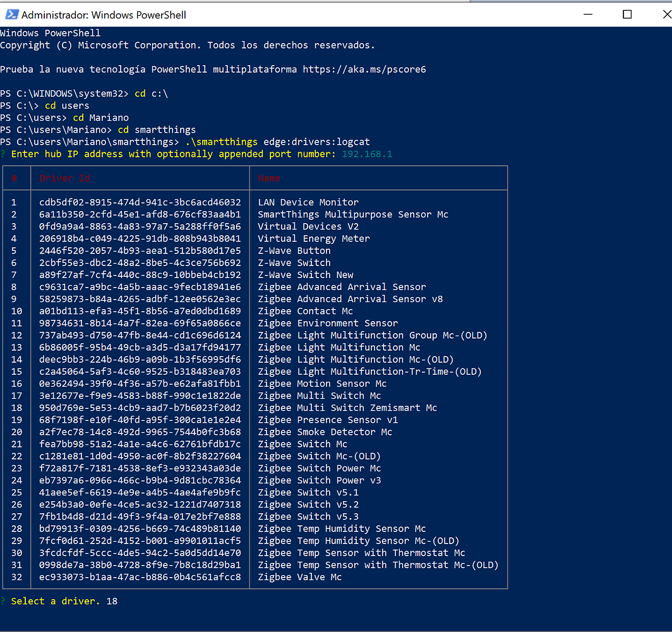This screenshot has width=672, height=632.
Task: Click the 'Virtual Energy Meter' entry
Action: click(x=314, y=238)
